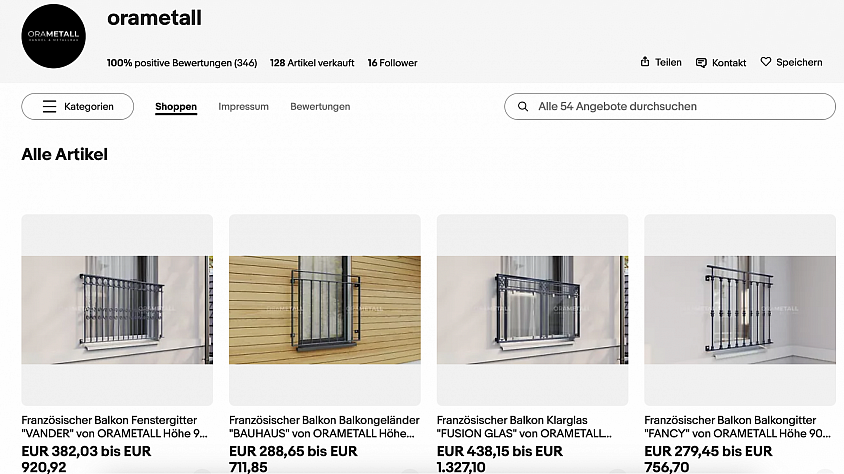Switch to the Shoppen tab
The image size is (844, 474).
pos(176,107)
